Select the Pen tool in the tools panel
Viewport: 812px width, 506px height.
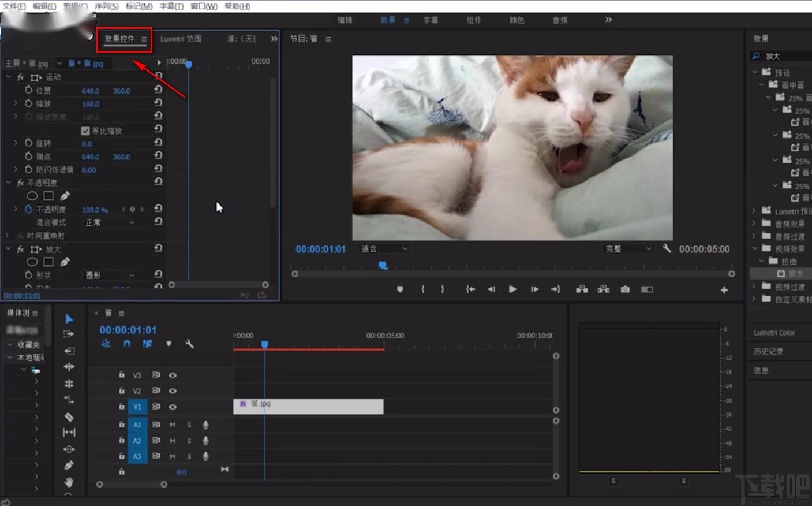(69, 465)
